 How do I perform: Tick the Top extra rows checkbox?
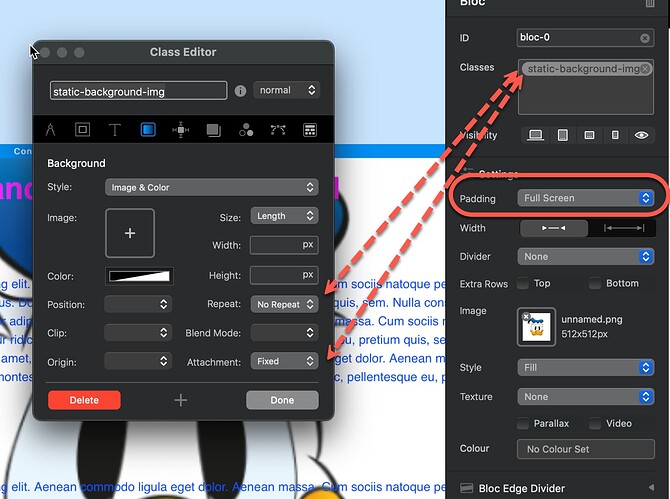pyautogui.click(x=525, y=284)
